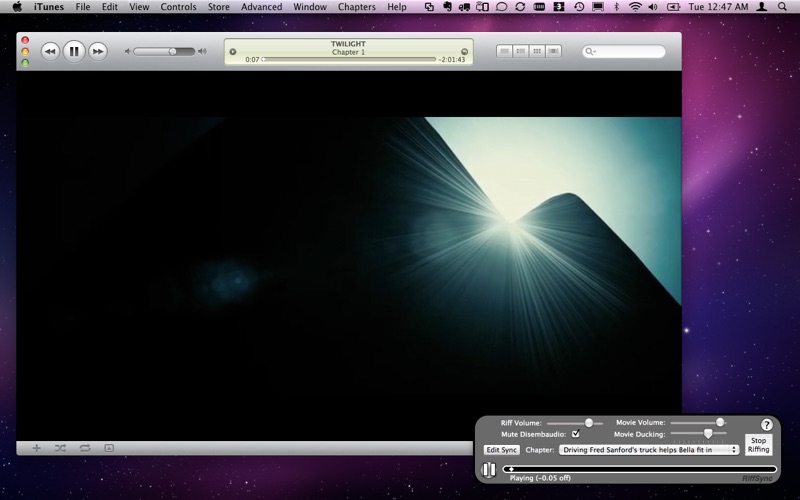Click the overlapping squares menu bar icon
The width and height of the screenshot is (800, 500).
(x=429, y=7)
